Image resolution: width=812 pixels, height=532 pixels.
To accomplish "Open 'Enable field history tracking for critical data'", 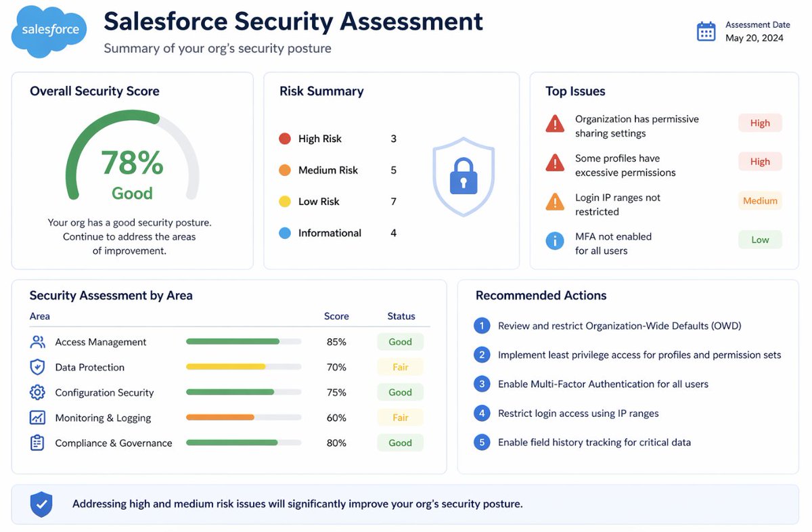I will click(x=594, y=443).
